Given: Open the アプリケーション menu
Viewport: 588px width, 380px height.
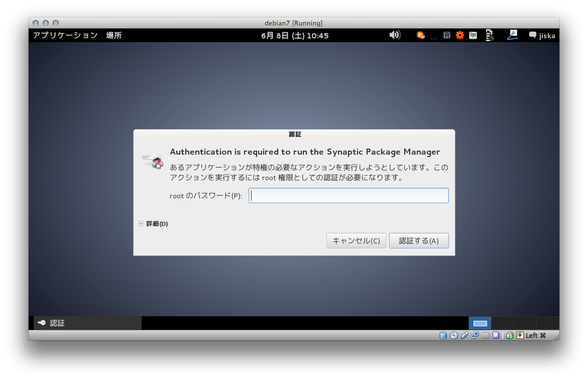Looking at the screenshot, I should pyautogui.click(x=65, y=35).
